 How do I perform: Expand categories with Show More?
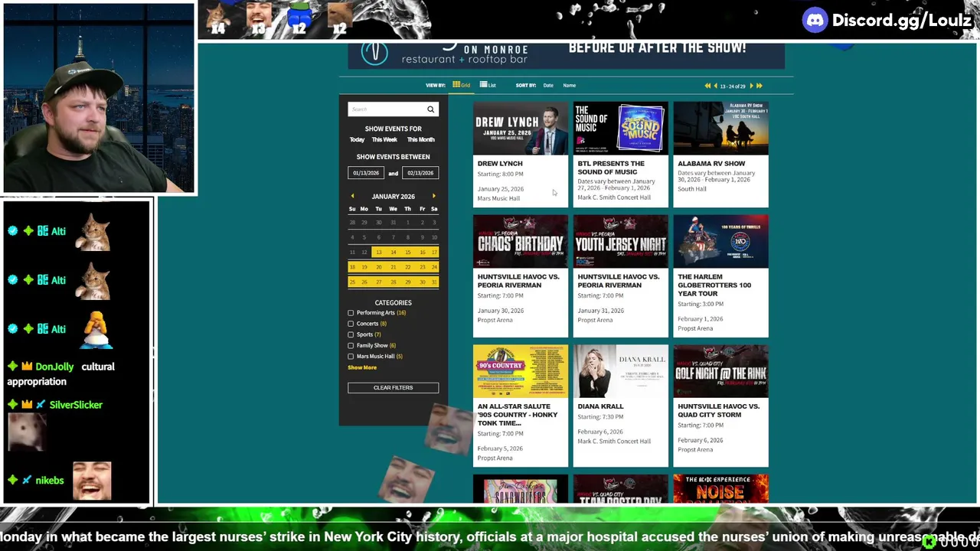pos(362,368)
